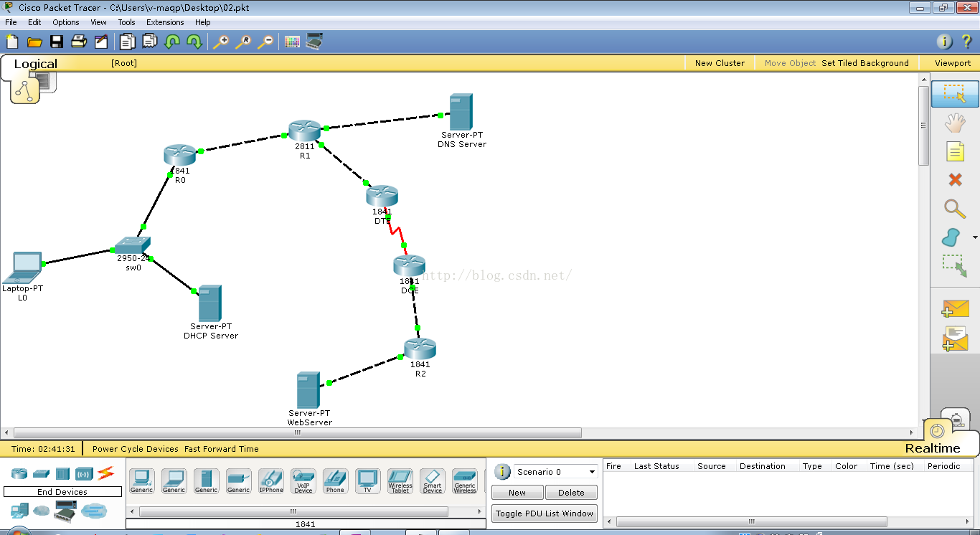Select the DNS Server device on canvas
Image resolution: width=980 pixels, height=535 pixels.
point(461,111)
